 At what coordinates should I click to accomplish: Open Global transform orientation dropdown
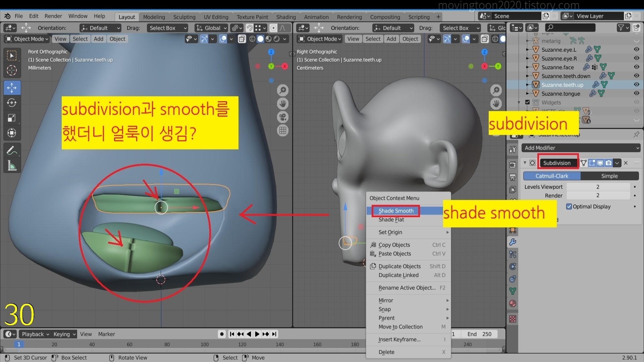click(212, 28)
